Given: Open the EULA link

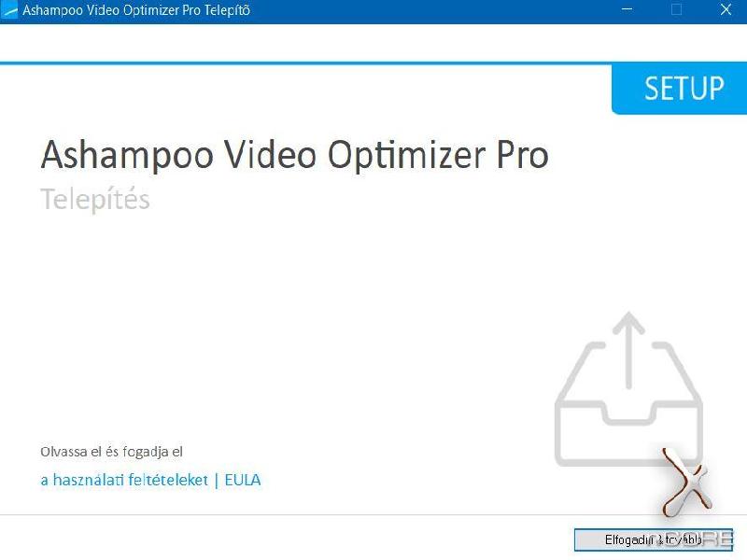Looking at the screenshot, I should (243, 480).
